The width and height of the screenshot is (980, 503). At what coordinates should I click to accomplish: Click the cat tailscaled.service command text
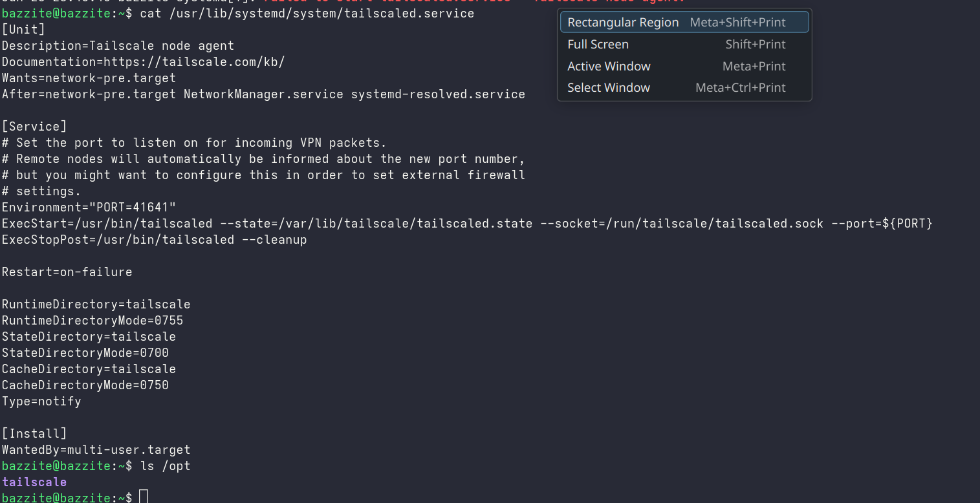[307, 14]
